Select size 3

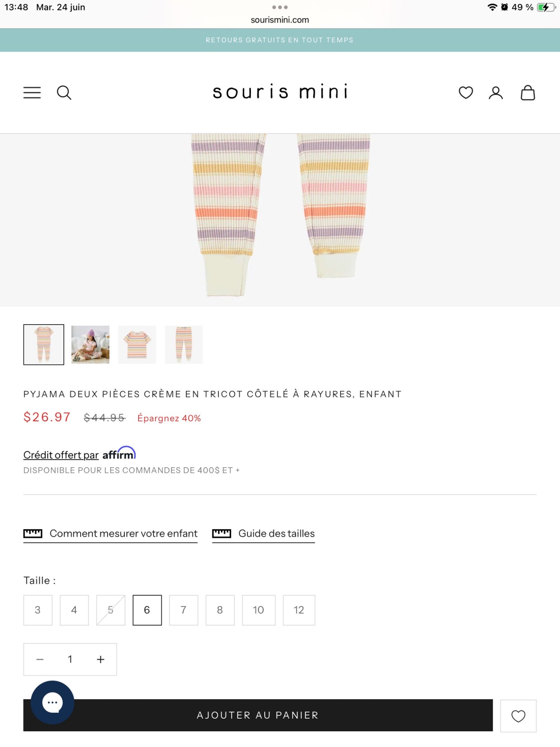point(38,610)
